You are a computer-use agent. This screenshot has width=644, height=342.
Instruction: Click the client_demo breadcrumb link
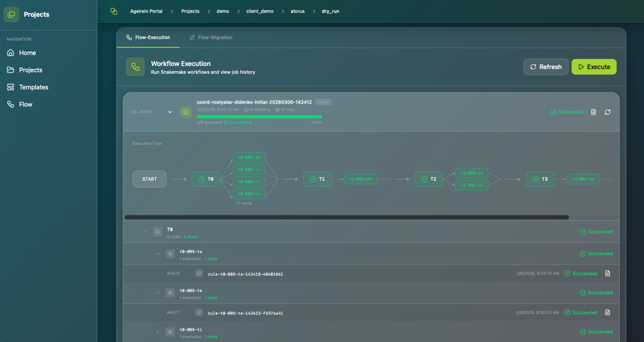pyautogui.click(x=259, y=11)
